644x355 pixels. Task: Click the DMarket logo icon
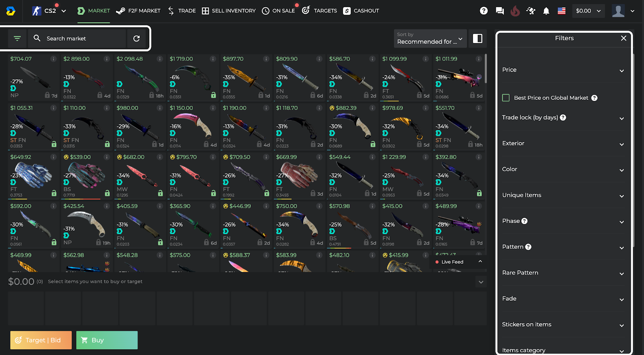[x=11, y=11]
